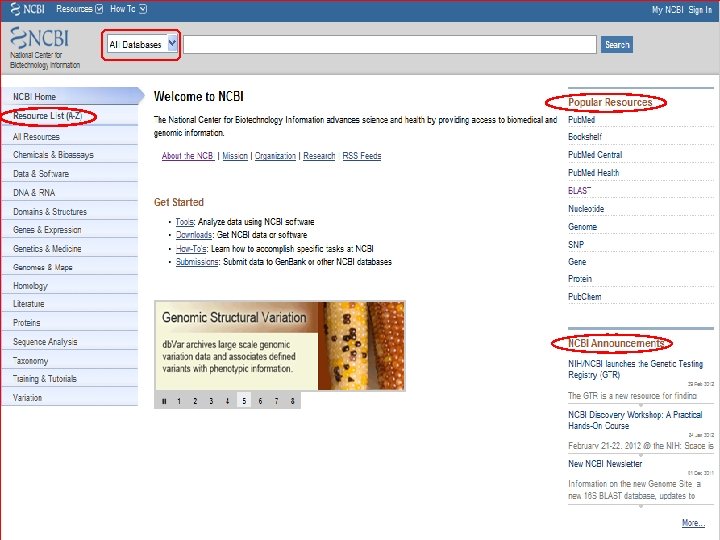
Task: Open PubMed Health under Popular Resources
Action: click(x=593, y=173)
